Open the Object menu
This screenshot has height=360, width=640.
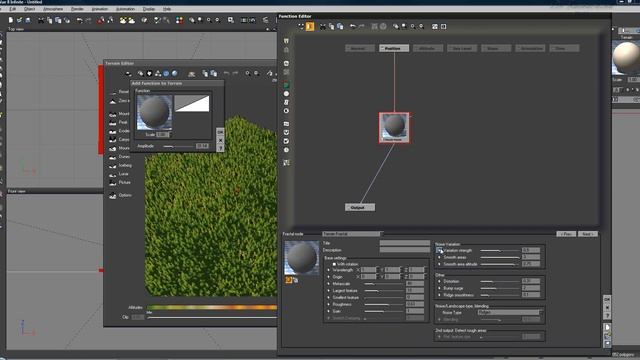pos(29,9)
